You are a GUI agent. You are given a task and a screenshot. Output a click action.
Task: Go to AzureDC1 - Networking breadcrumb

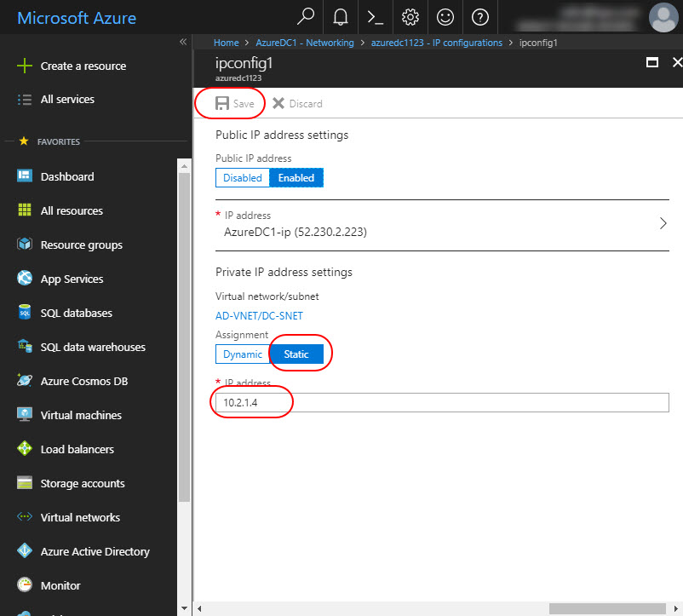(305, 43)
